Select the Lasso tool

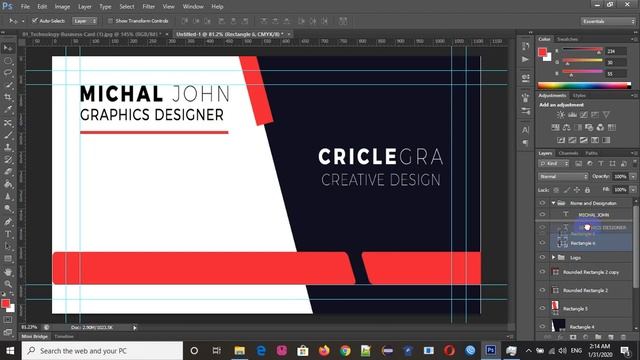8,73
